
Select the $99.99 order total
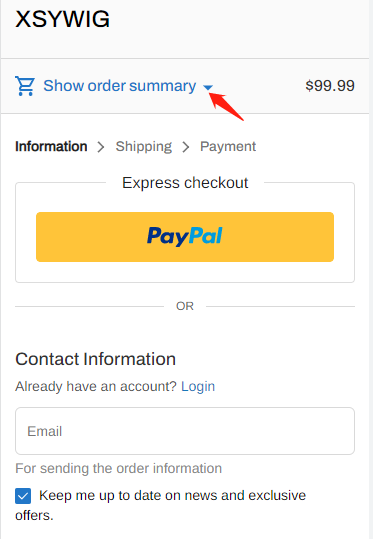coord(330,86)
